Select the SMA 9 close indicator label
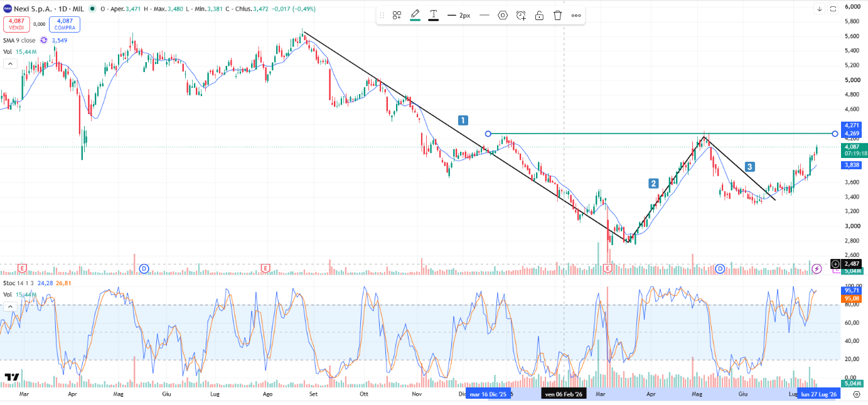 pos(19,40)
